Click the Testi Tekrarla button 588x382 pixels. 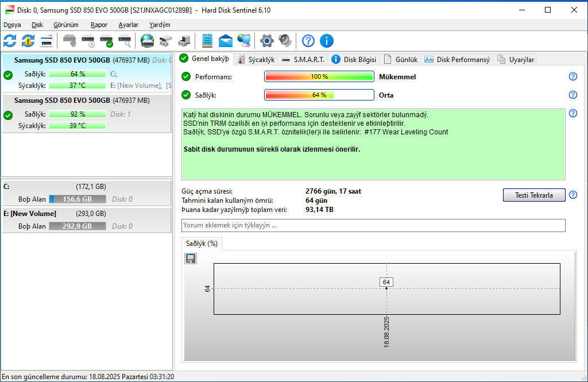(534, 195)
